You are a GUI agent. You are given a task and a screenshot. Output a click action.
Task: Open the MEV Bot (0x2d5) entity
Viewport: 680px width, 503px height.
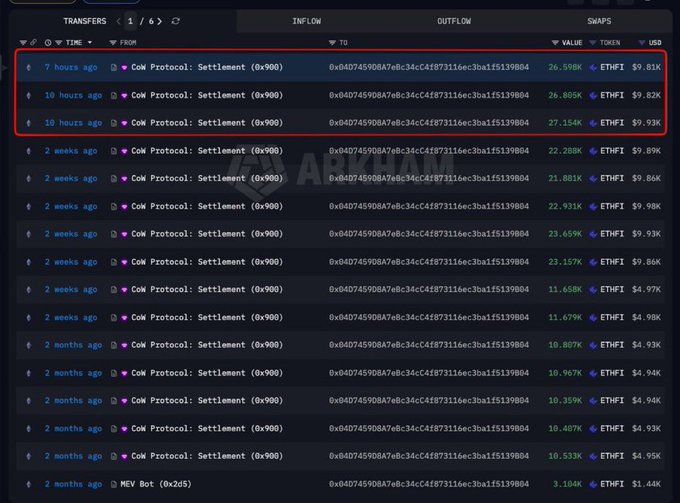(x=156, y=484)
